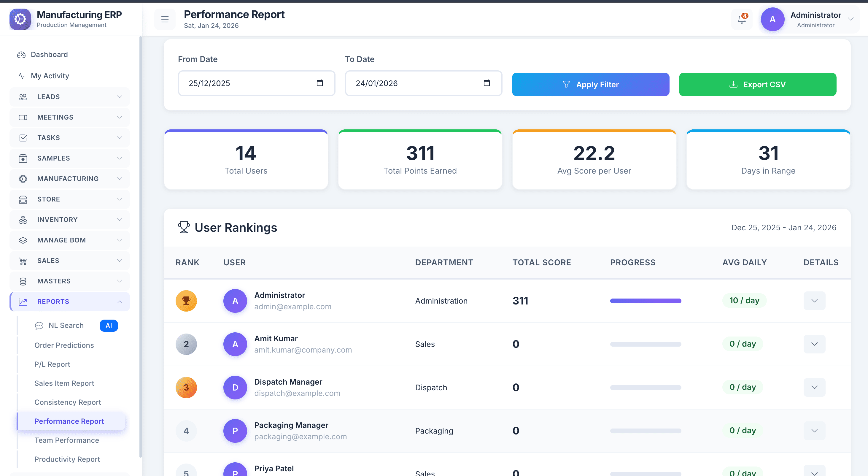Expand details for Administrator row

tap(814, 301)
